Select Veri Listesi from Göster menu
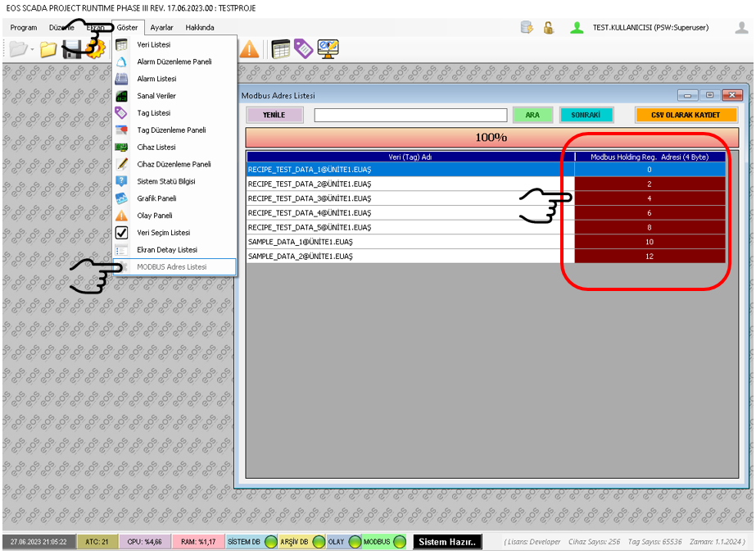Screen dimensions: 756x555 coord(174,44)
